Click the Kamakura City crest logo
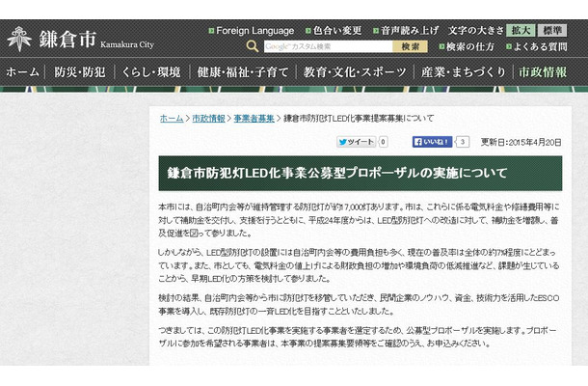Screen dimensions: 588x386 tap(19, 39)
